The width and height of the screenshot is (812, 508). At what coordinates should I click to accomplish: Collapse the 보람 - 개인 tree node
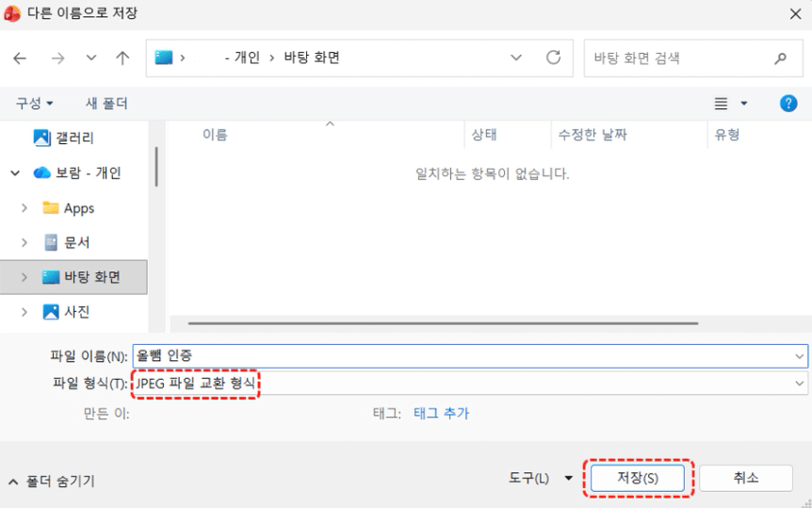15,172
